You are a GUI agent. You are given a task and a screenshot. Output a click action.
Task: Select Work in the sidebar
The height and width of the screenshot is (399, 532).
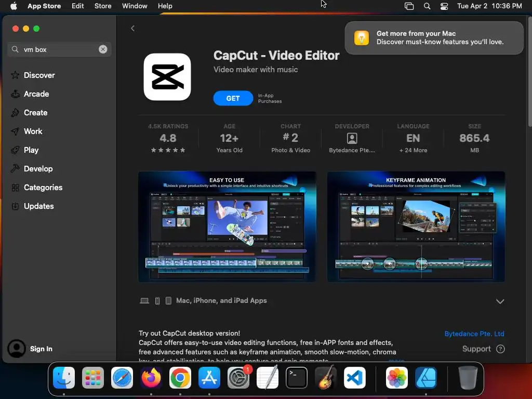pos(33,131)
